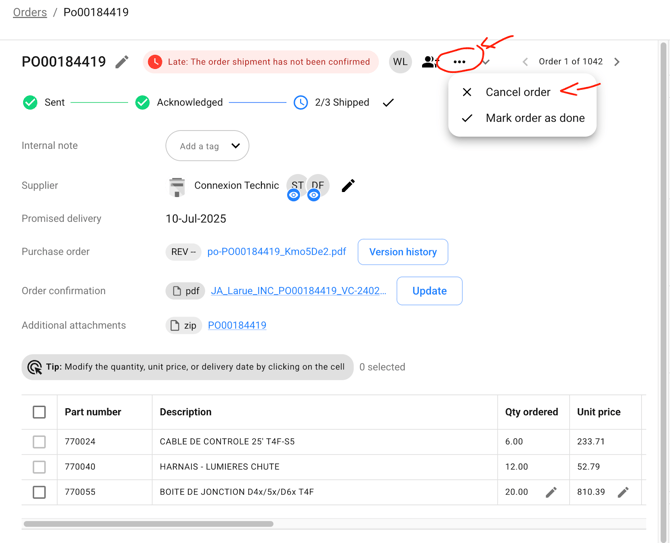Open the Add a tag dropdown
This screenshot has height=543, width=670.
tap(208, 146)
